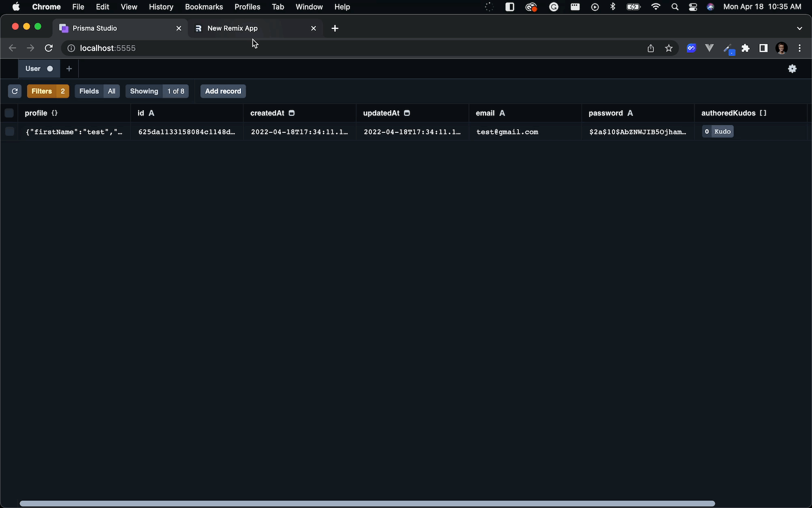Open the Showing 1 of 8 dropdown
The width and height of the screenshot is (812, 508).
(x=157, y=91)
